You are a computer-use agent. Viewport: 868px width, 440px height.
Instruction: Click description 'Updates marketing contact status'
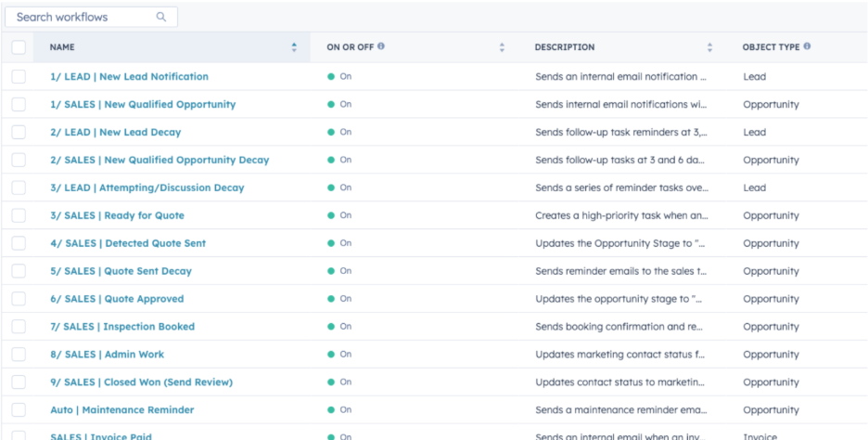[x=620, y=354]
